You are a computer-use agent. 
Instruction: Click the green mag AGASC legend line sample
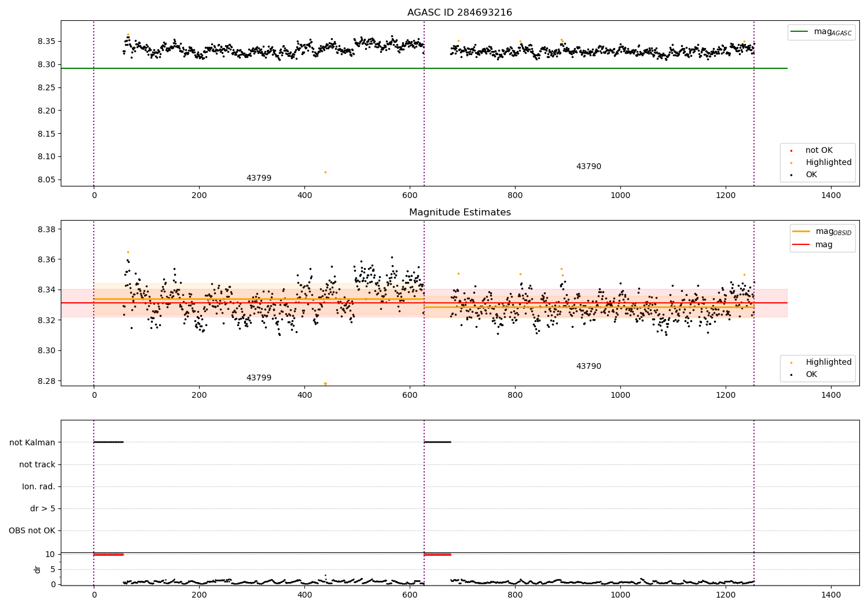click(x=799, y=32)
